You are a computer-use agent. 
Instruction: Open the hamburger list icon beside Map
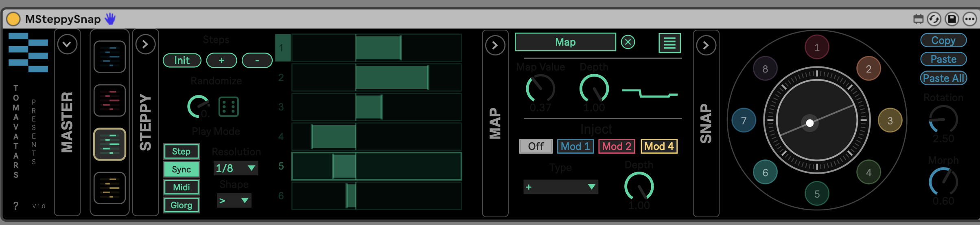click(x=669, y=43)
